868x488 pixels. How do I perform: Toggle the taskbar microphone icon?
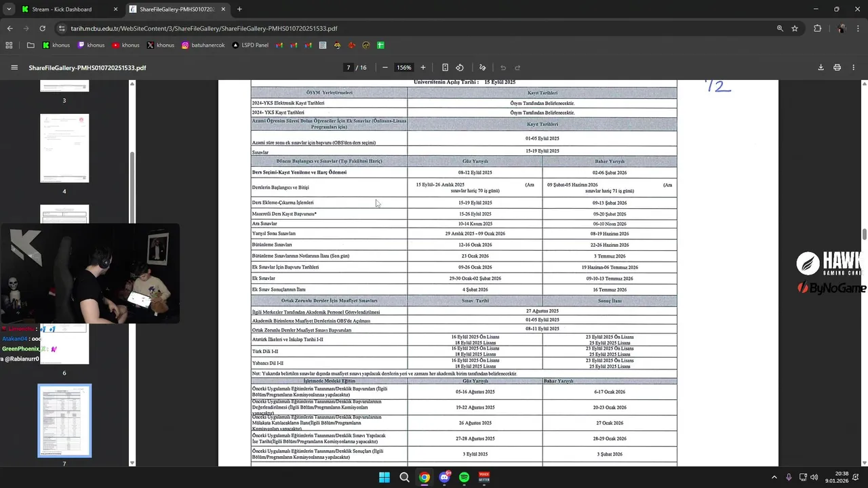coord(789,477)
